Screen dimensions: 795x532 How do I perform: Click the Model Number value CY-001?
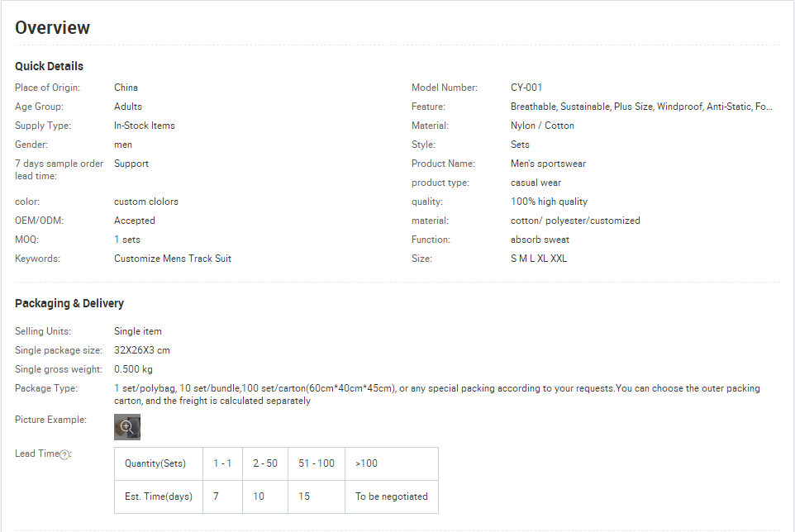(x=526, y=88)
